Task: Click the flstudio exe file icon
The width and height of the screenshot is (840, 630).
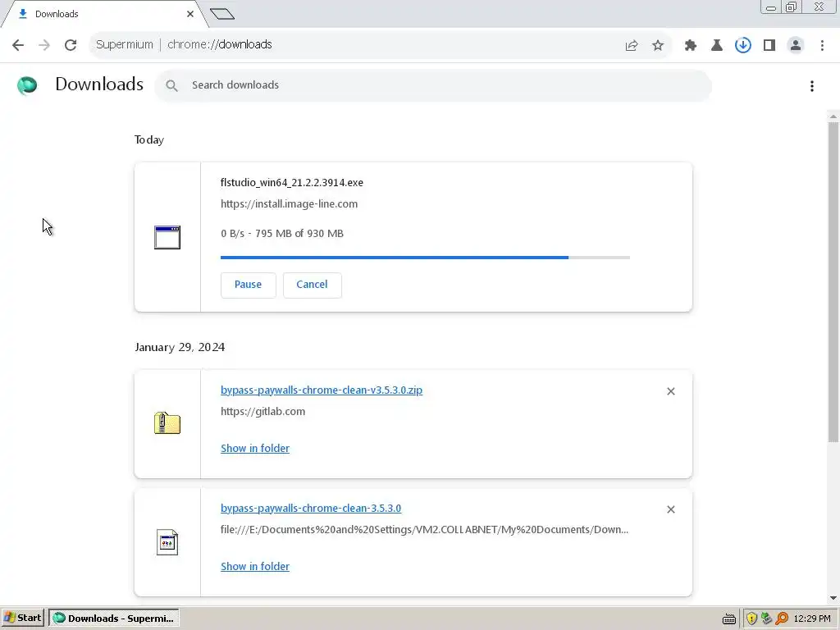Action: [x=167, y=237]
